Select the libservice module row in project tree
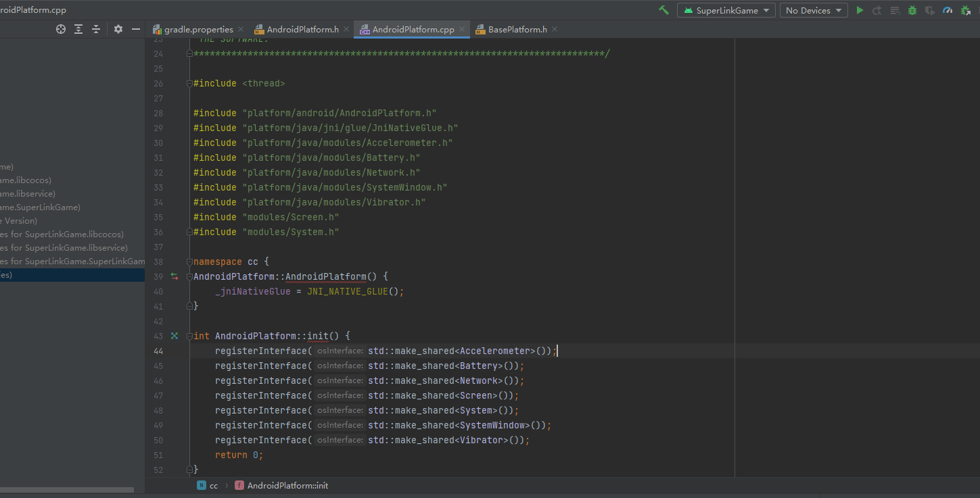Image resolution: width=980 pixels, height=498 pixels. [x=72, y=194]
